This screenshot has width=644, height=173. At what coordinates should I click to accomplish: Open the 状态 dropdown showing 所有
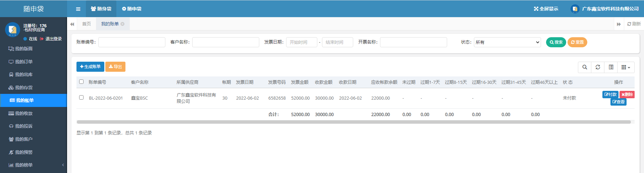[507, 42]
